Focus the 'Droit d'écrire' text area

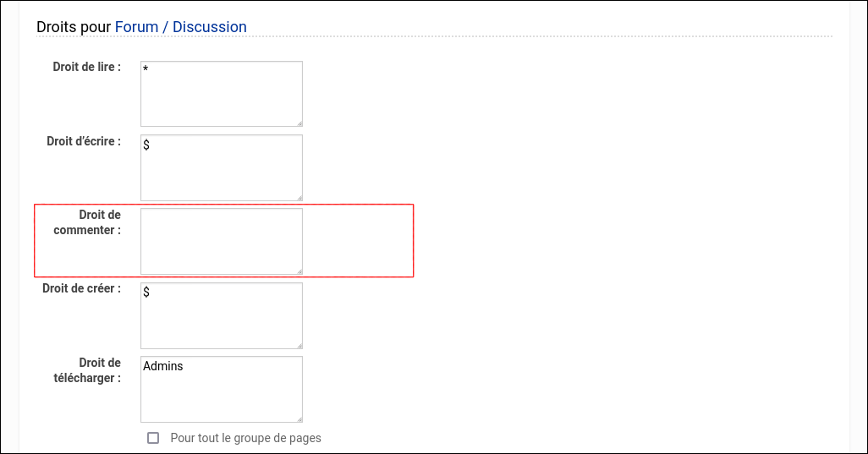pos(221,167)
